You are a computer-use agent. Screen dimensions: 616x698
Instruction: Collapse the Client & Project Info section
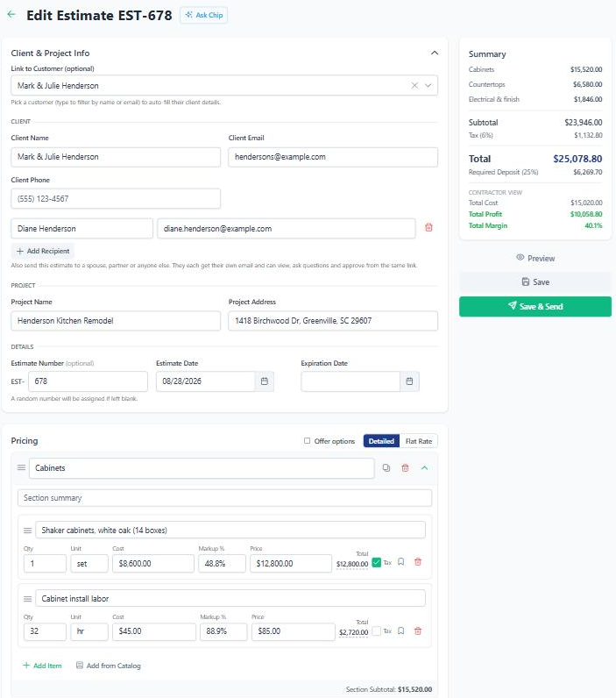coord(435,53)
